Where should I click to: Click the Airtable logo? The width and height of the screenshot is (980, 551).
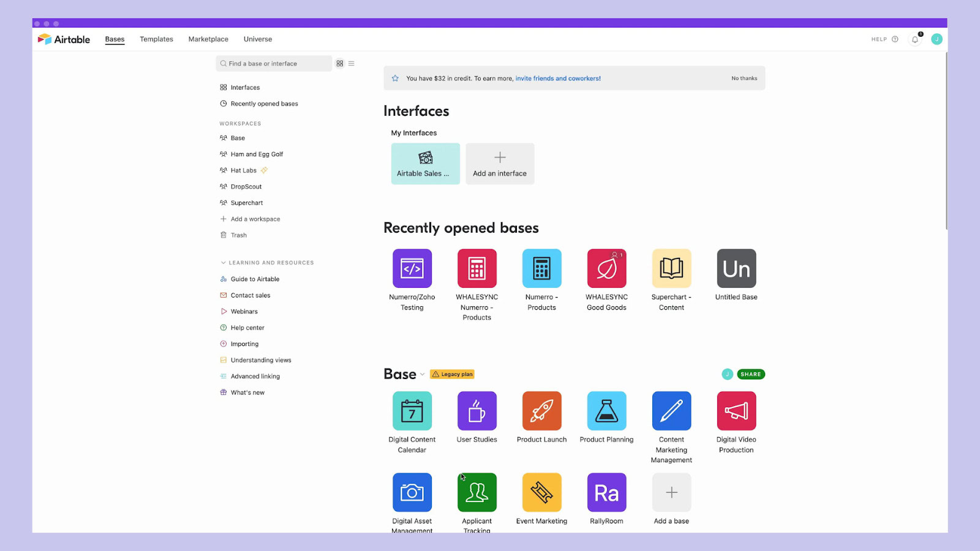pyautogui.click(x=64, y=39)
